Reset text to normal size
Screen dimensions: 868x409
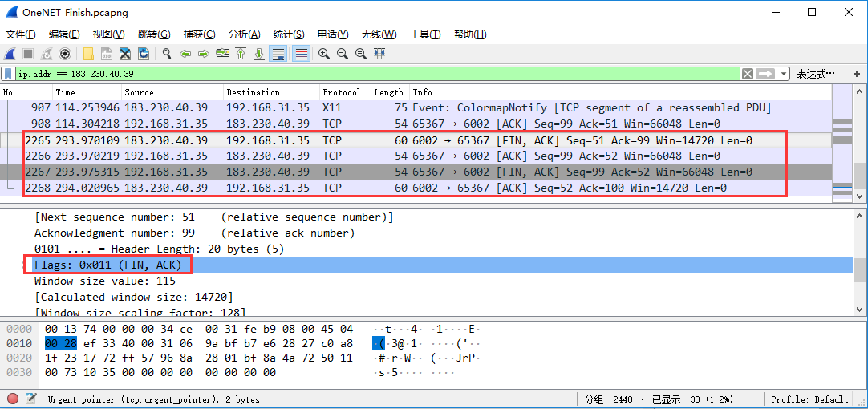(x=360, y=54)
